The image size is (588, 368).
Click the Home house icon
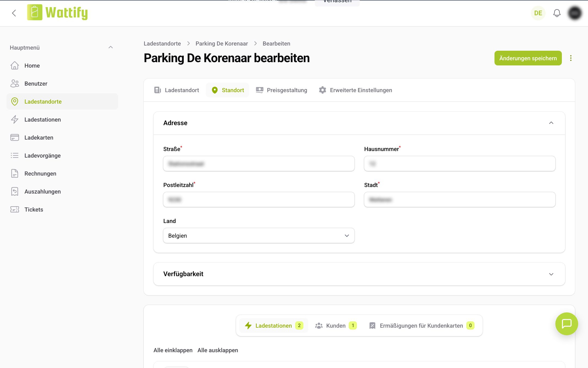[x=15, y=65]
